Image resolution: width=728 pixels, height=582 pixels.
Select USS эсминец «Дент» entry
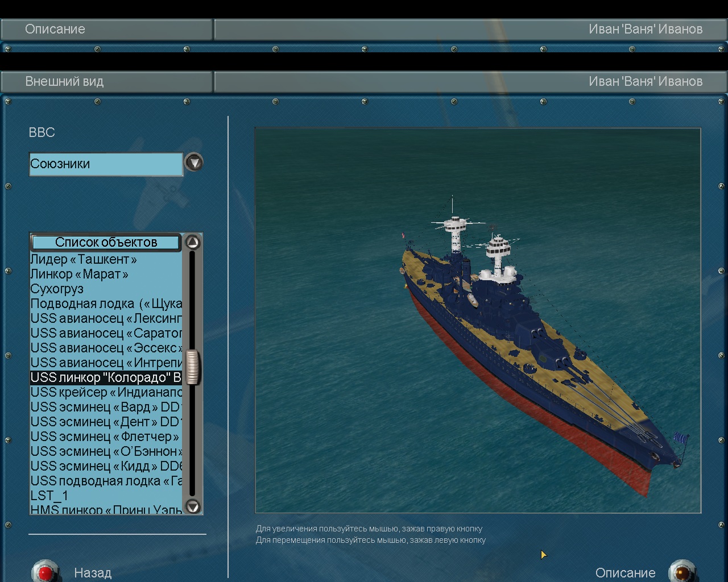point(106,422)
